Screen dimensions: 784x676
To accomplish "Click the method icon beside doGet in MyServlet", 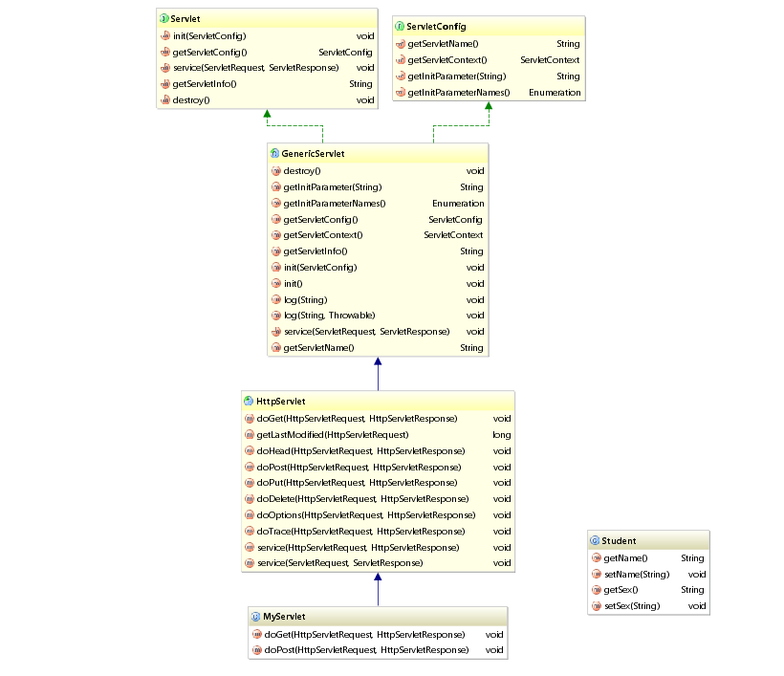I will point(257,634).
